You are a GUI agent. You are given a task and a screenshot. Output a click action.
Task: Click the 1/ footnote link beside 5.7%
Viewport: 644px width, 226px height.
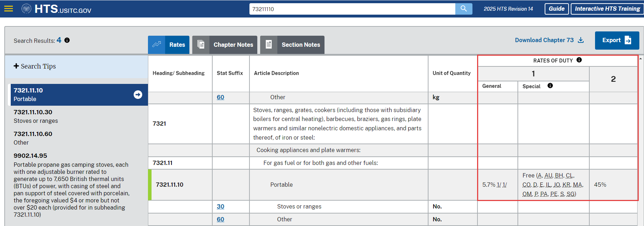pos(499,185)
